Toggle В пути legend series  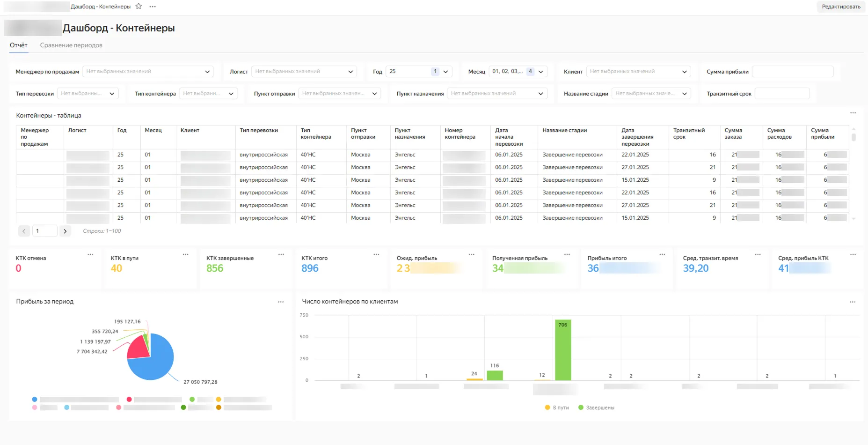click(x=557, y=408)
